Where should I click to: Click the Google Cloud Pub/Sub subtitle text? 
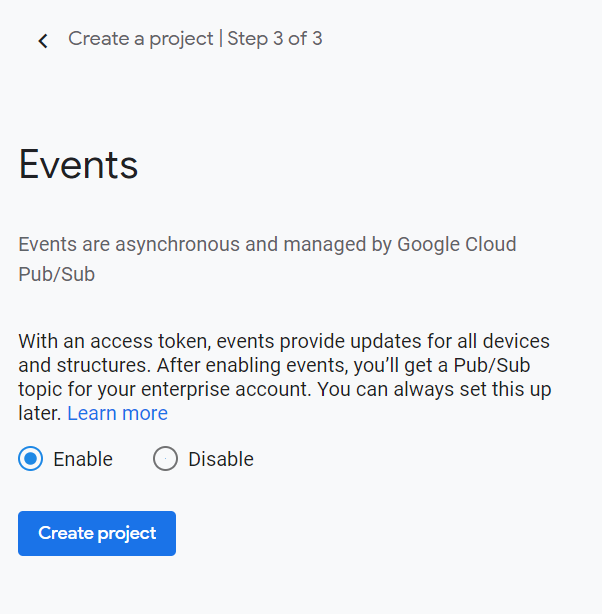pos(267,244)
